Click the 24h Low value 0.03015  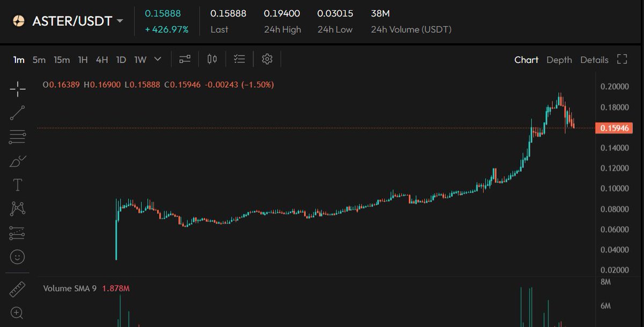pos(335,13)
